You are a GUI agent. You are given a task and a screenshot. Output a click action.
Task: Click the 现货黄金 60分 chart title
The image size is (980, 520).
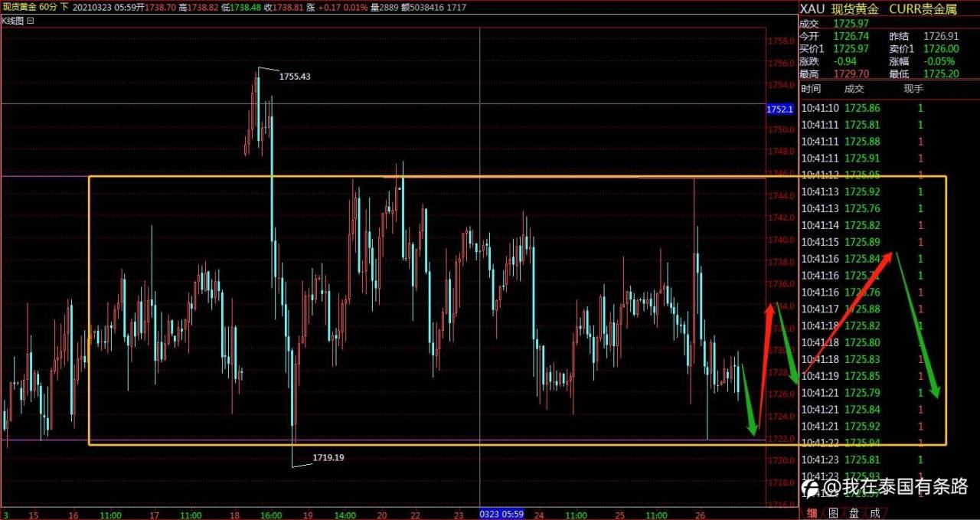[x=29, y=7]
